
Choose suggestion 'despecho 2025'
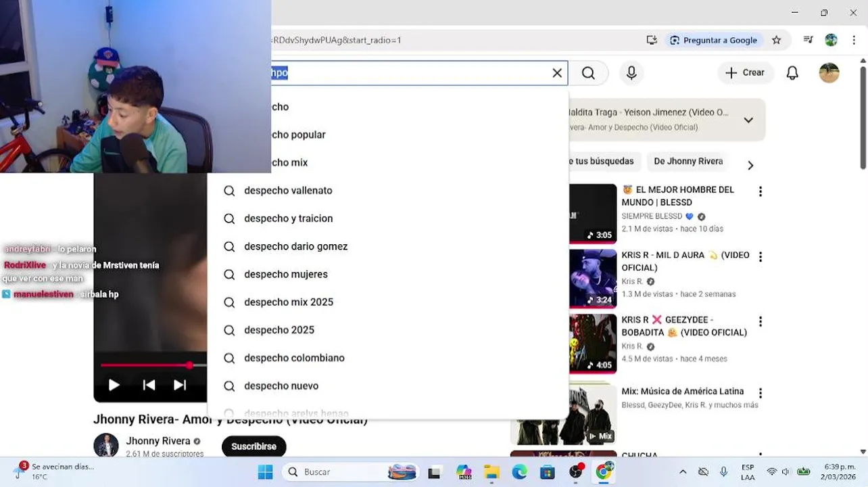[387, 330]
